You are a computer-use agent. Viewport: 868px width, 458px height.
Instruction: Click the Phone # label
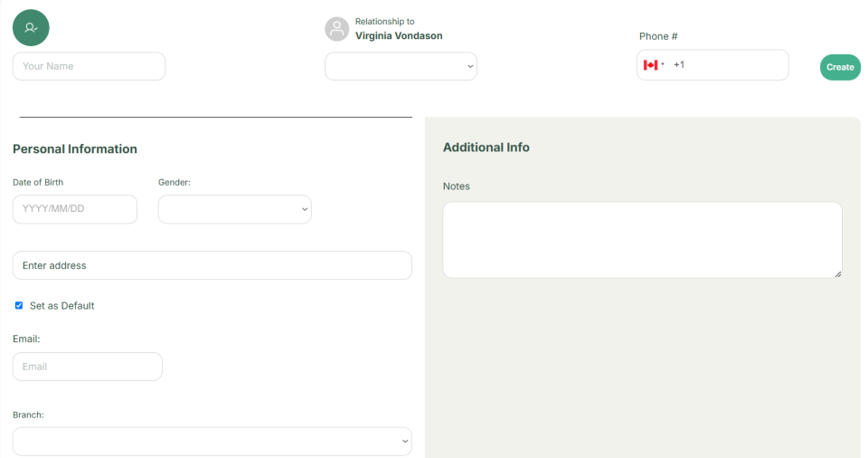[x=658, y=36]
